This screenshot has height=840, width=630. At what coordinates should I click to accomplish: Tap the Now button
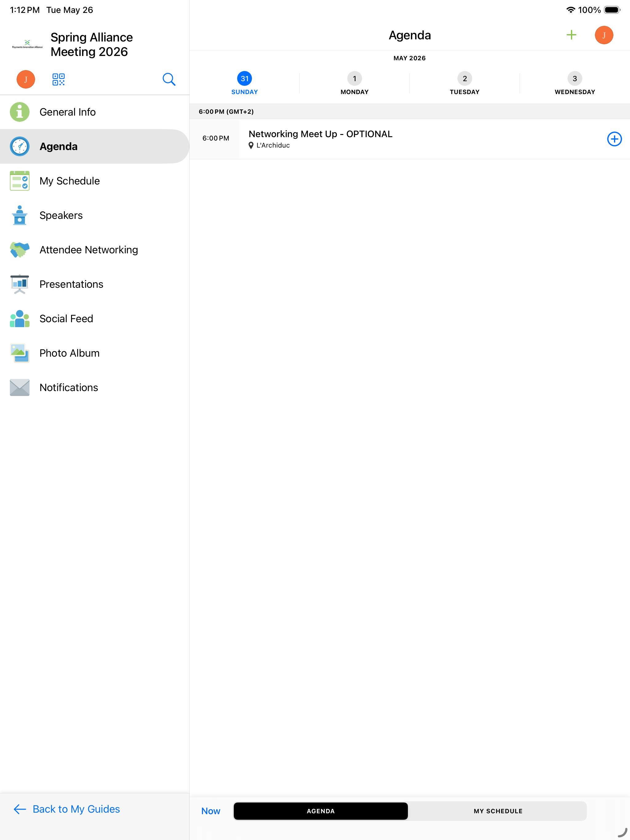211,811
